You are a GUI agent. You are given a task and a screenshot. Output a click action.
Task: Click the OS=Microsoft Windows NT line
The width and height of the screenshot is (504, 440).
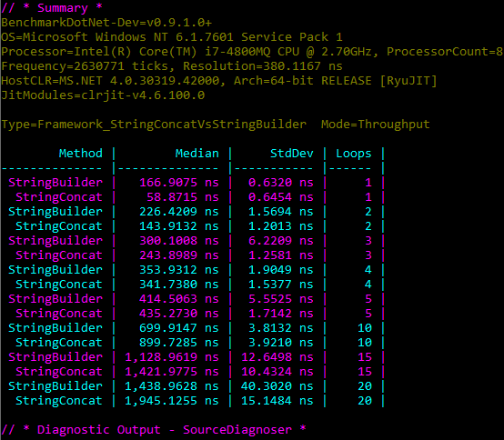(172, 37)
